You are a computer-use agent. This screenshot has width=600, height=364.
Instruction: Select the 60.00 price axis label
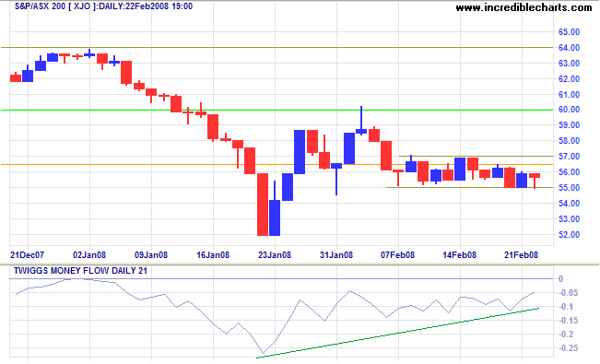click(569, 110)
